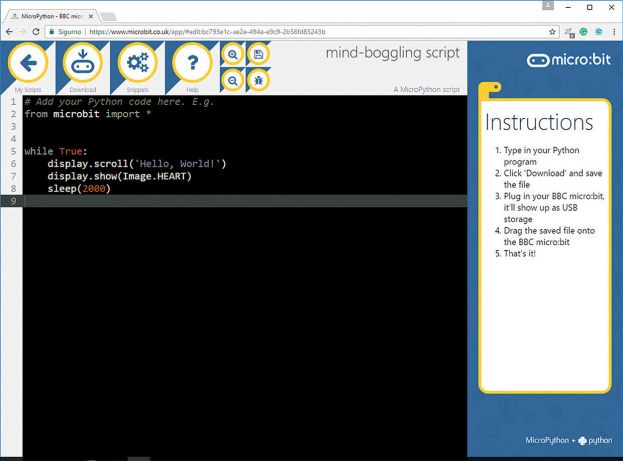Click the bug icon button
Viewport: 623px width, 461px height.
[258, 80]
